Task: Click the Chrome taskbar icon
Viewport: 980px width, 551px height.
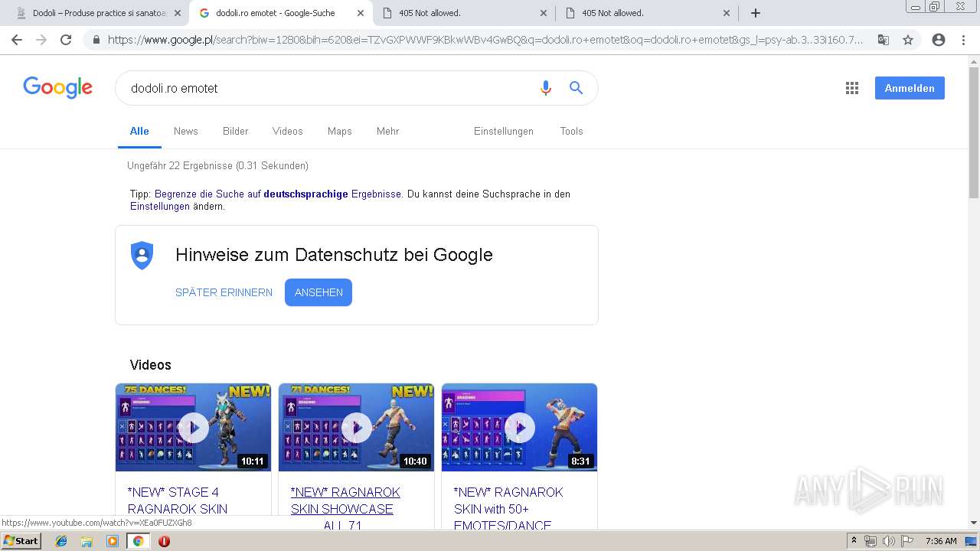Action: (138, 541)
